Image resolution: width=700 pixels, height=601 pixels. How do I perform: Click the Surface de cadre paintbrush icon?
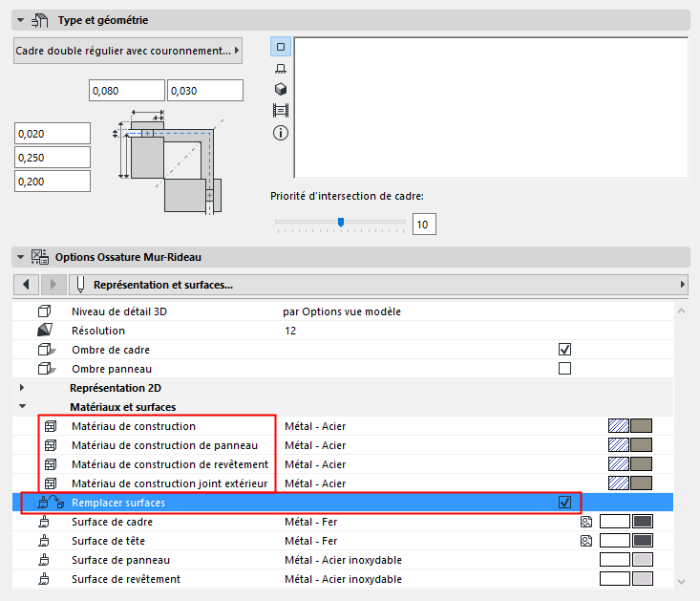(44, 522)
